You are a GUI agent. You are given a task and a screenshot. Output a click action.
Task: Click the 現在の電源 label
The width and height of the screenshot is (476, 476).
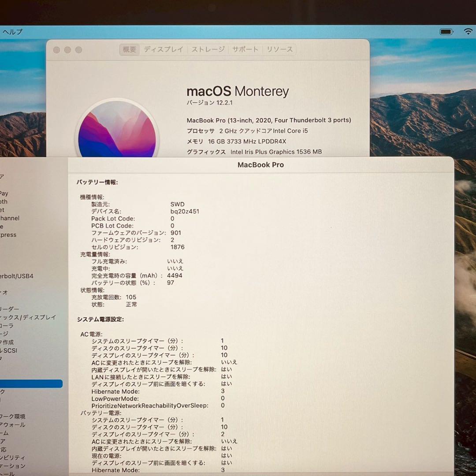(107, 456)
